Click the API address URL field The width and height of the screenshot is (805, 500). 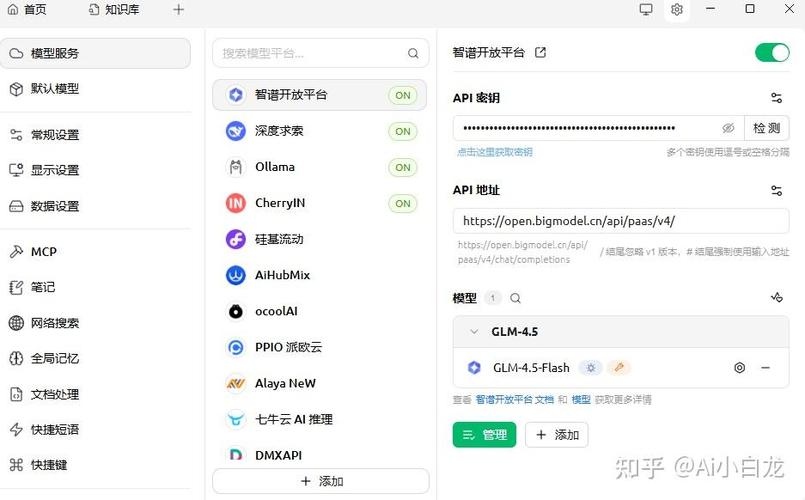[621, 221]
